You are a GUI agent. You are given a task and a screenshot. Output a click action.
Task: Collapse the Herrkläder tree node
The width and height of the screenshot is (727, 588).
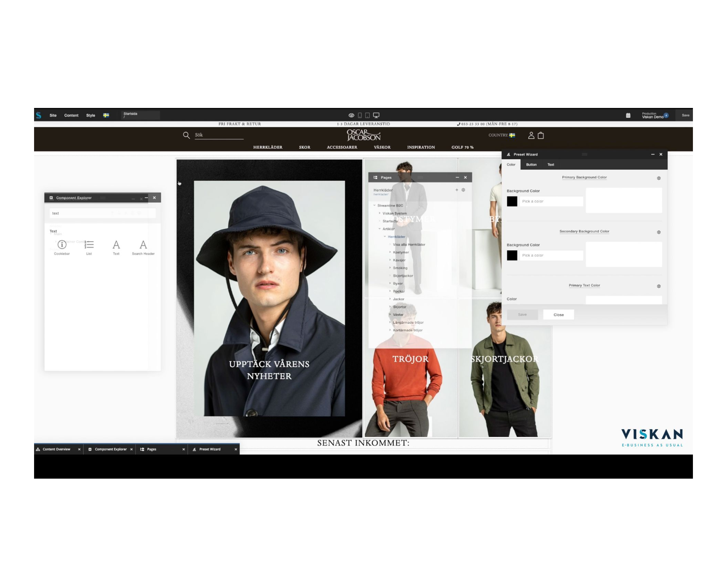[x=385, y=237]
